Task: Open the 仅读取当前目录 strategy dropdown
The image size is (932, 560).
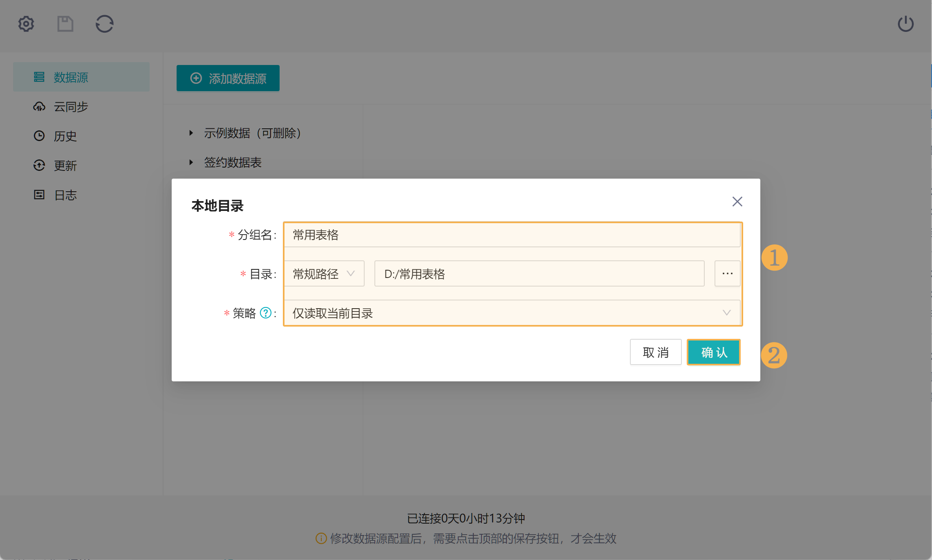Action: [512, 313]
